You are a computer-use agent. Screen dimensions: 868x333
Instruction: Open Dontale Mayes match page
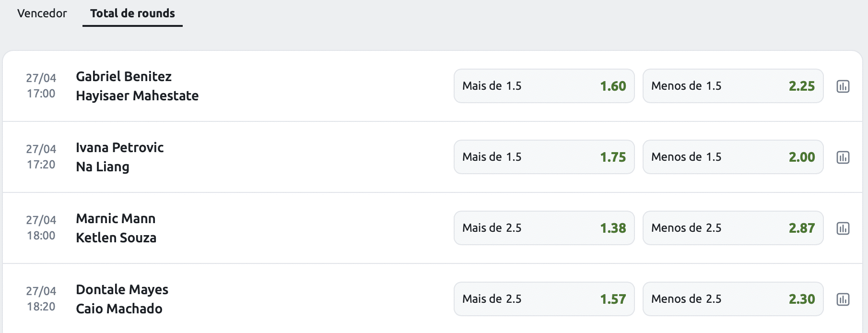point(122,289)
